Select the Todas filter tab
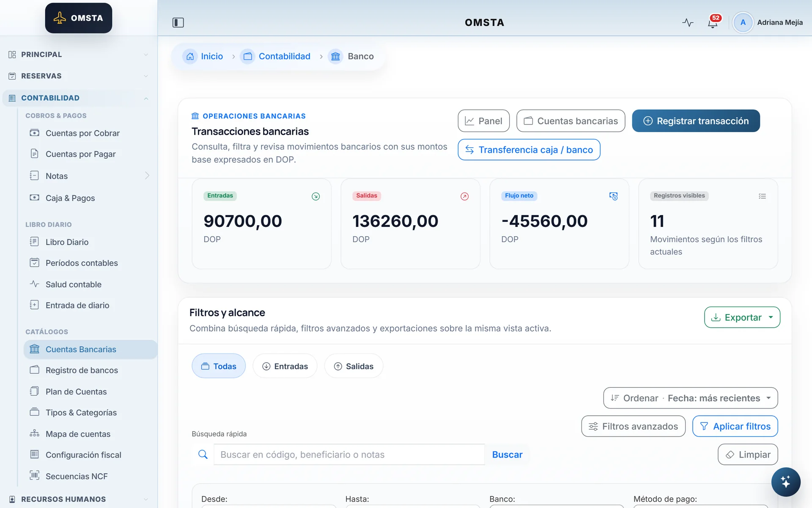812x508 pixels. coord(219,366)
